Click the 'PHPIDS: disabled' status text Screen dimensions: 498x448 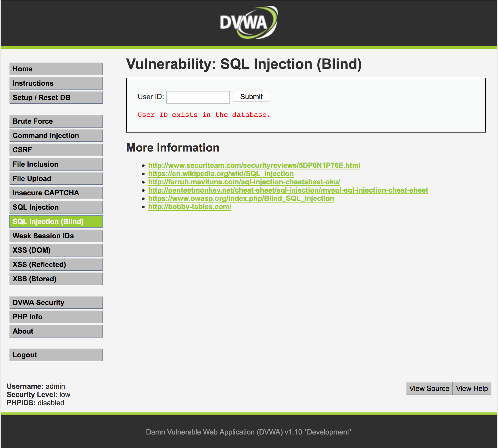pos(36,403)
